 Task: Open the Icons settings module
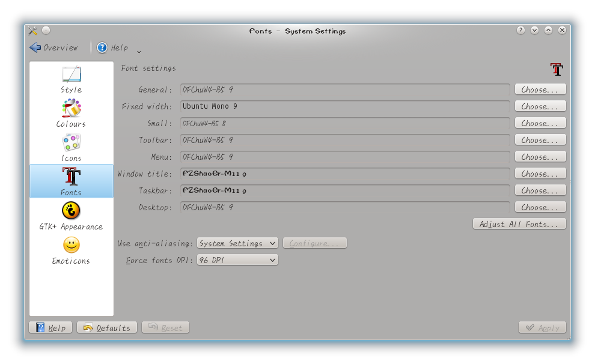tap(72, 148)
